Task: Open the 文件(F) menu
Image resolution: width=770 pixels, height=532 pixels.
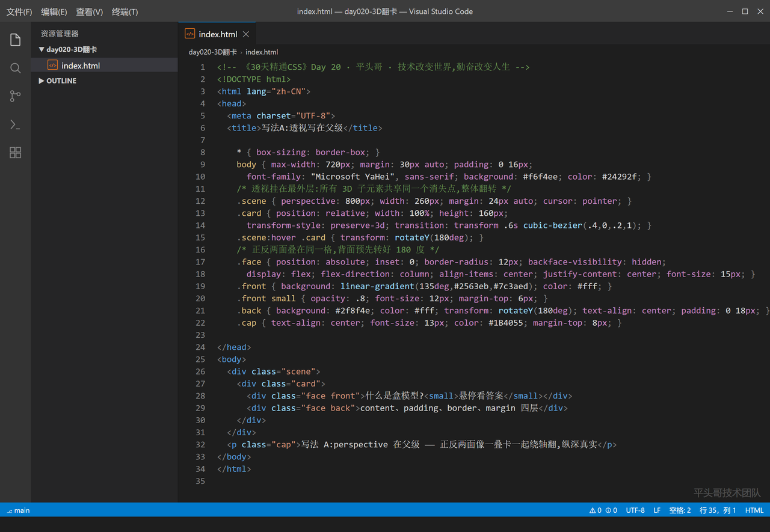Action: [x=19, y=12]
